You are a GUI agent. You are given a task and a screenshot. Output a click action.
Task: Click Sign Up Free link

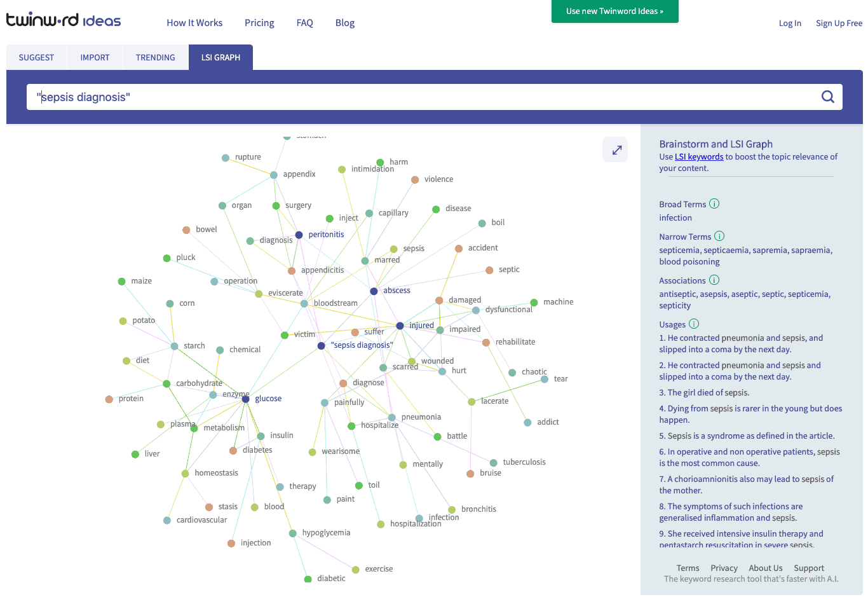click(x=839, y=24)
